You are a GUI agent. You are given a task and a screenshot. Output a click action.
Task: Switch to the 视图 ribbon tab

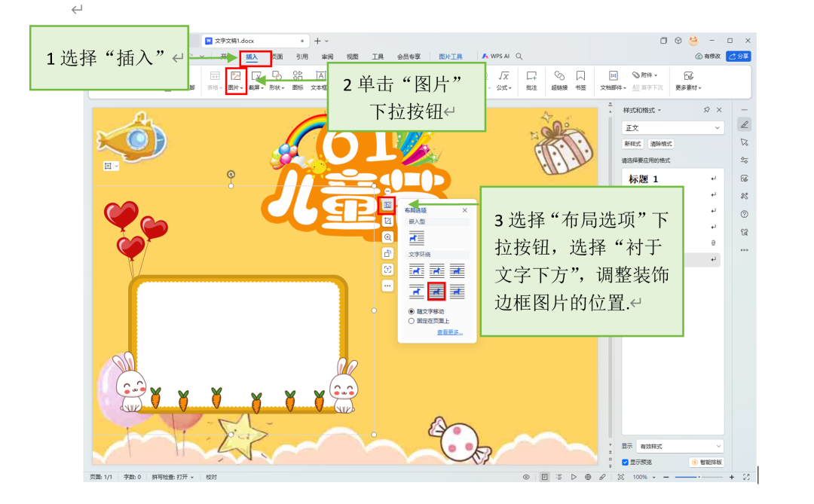point(353,57)
